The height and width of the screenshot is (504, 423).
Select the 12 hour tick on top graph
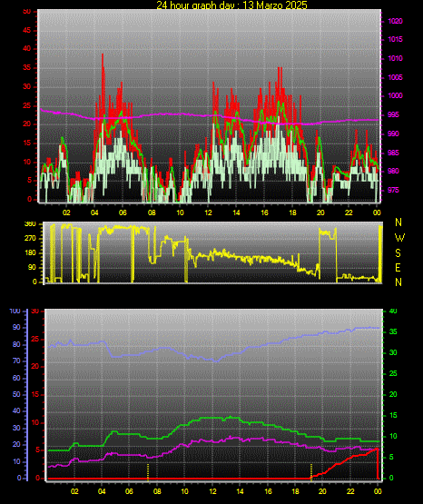click(208, 212)
